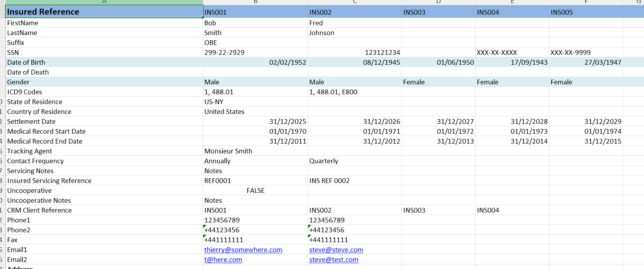Click the "United States" country cell
The image size is (644, 269).
(x=224, y=112)
